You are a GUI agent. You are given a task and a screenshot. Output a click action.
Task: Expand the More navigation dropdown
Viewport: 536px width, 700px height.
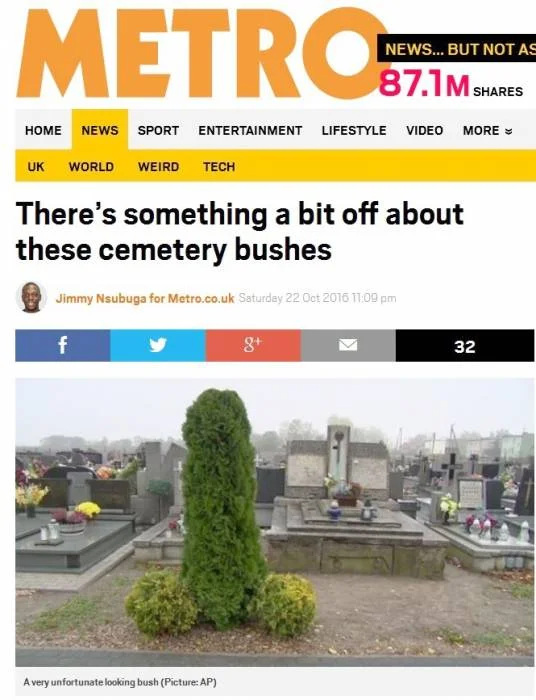tap(487, 130)
